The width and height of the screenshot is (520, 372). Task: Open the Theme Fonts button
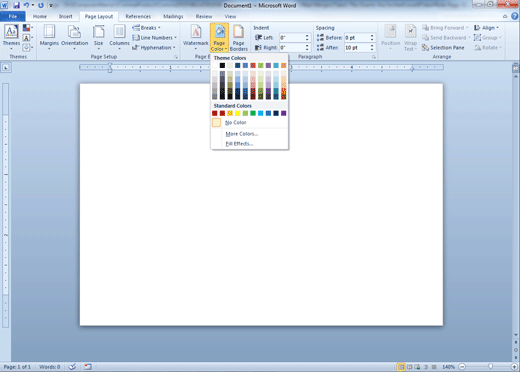click(27, 38)
